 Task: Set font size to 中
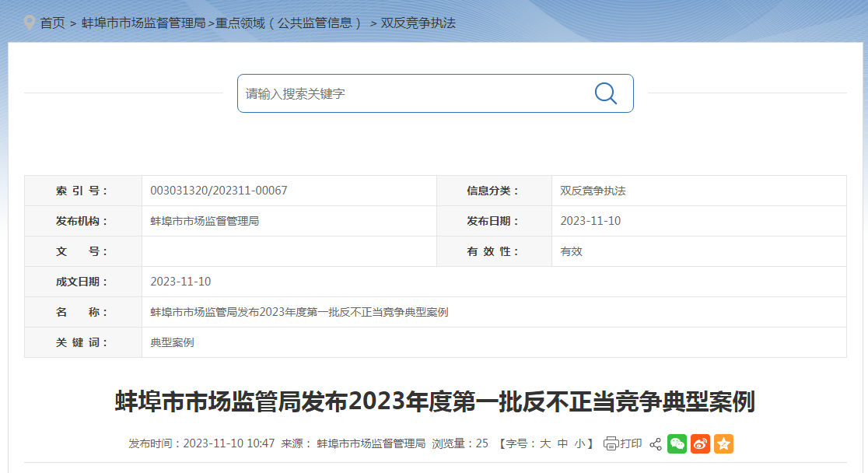(x=562, y=443)
